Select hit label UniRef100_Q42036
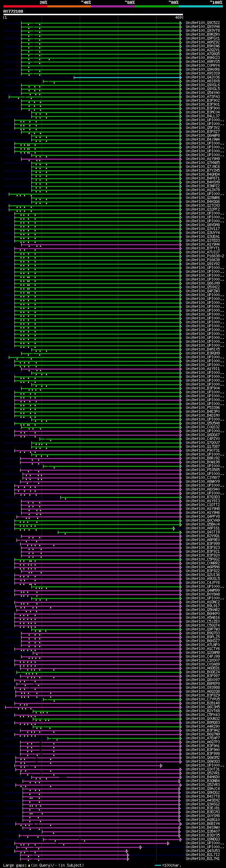 click(x=203, y=77)
